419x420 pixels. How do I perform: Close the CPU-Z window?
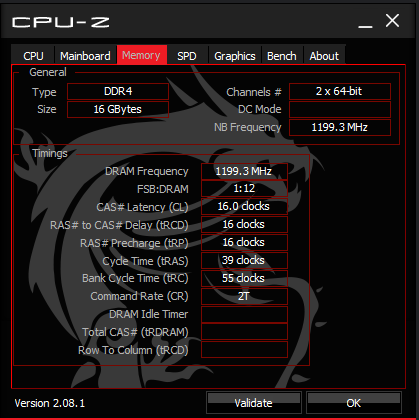(x=392, y=21)
